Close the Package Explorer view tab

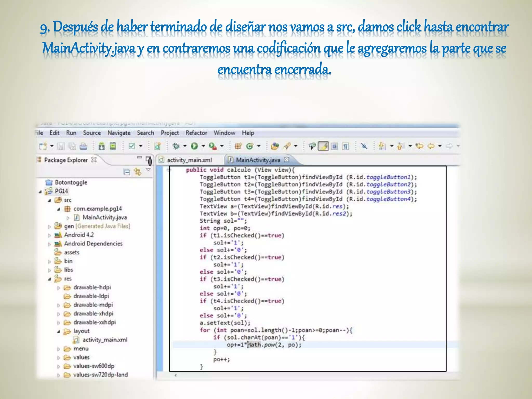coord(94,160)
